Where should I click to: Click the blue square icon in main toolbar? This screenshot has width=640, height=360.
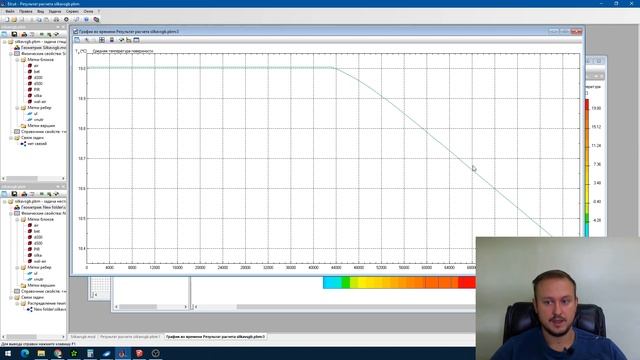pyautogui.click(x=86, y=19)
